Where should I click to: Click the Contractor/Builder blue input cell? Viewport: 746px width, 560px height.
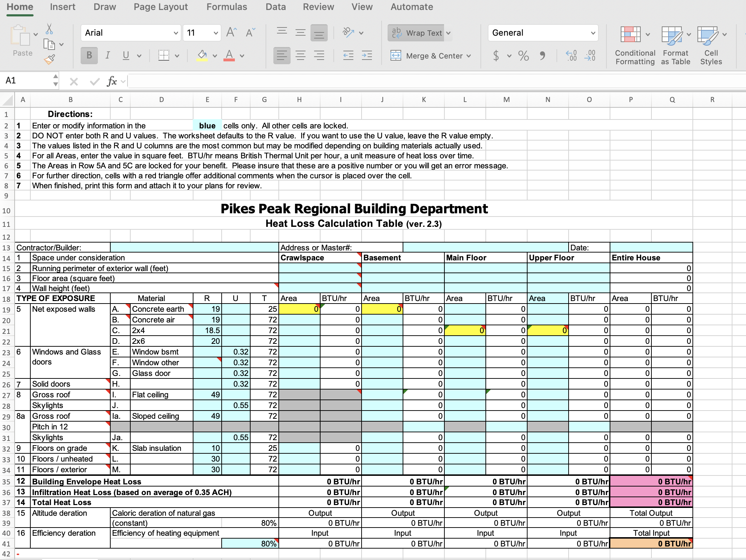pyautogui.click(x=195, y=248)
